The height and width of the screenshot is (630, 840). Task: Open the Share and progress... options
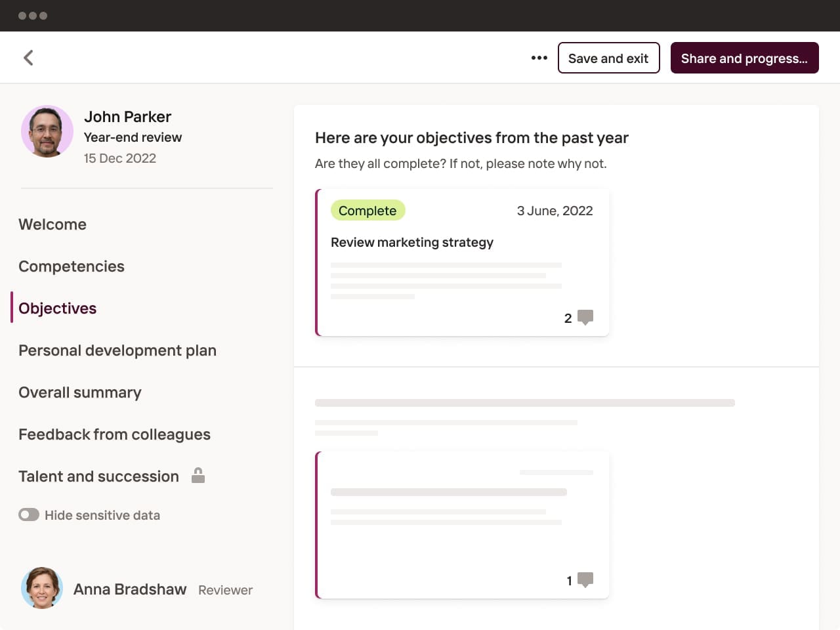click(x=744, y=58)
